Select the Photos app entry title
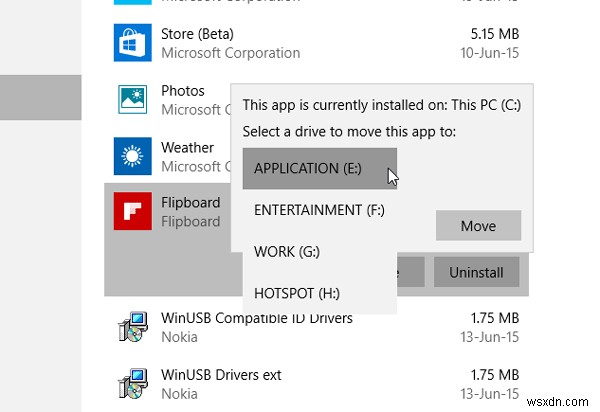 click(183, 91)
